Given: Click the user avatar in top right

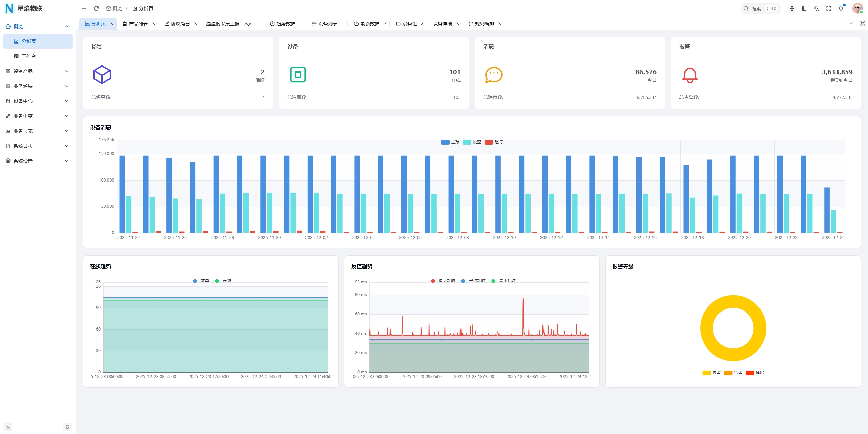Looking at the screenshot, I should click(x=857, y=8).
